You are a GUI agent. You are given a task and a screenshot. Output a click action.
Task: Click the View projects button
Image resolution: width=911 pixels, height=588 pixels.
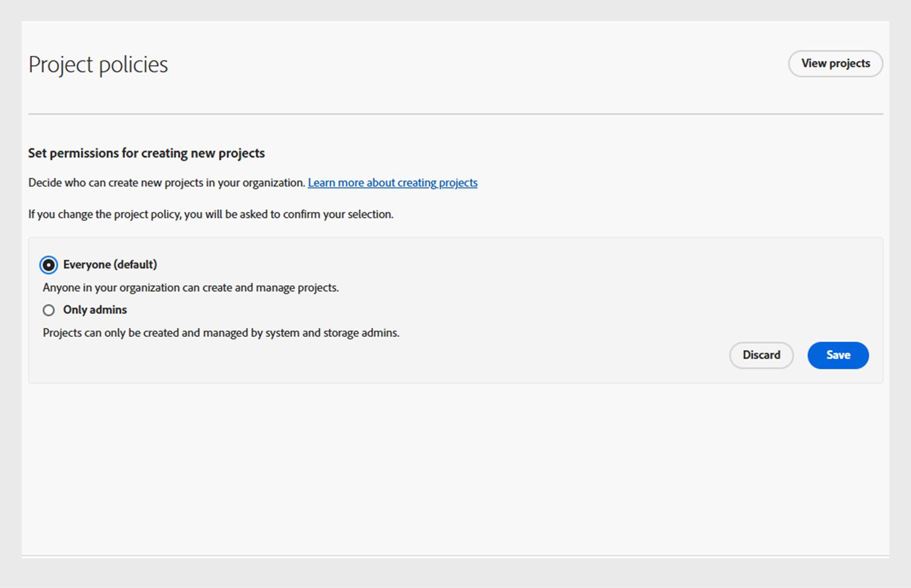(835, 64)
